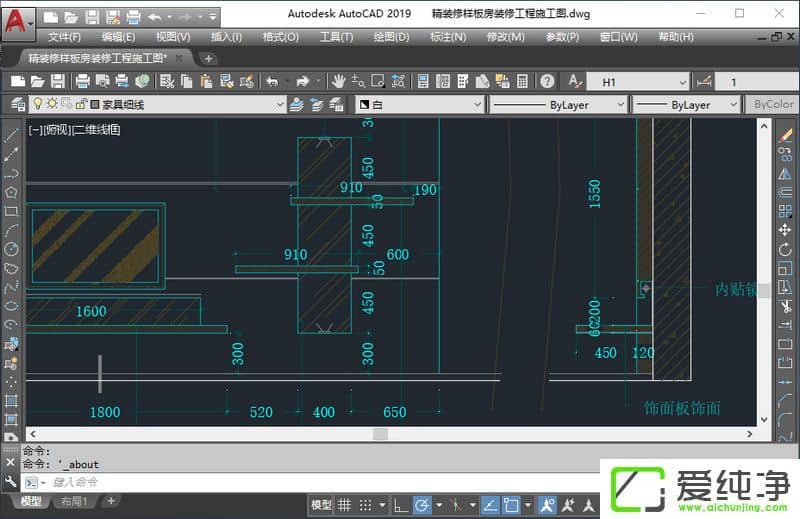Toggle layer freeze sun icon for 家具细线
The height and width of the screenshot is (519, 800).
tap(52, 104)
